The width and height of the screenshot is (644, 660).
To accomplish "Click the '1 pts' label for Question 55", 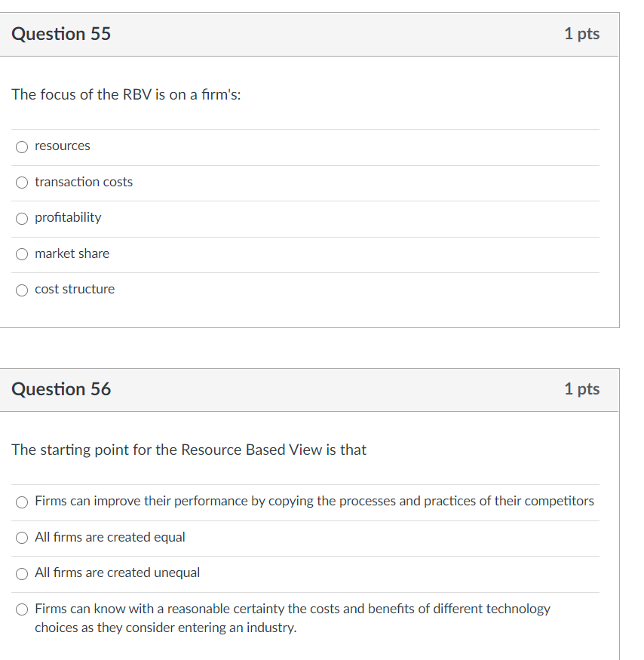I will 582,34.
